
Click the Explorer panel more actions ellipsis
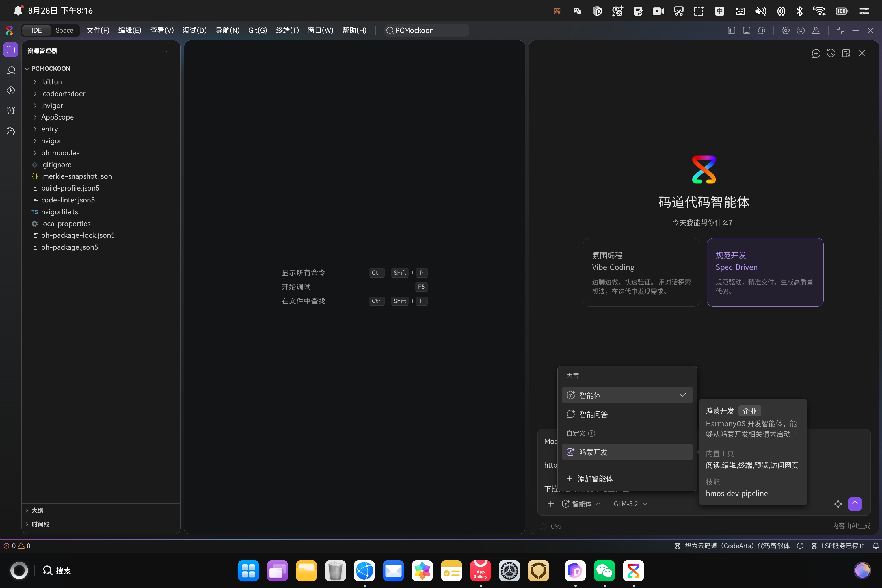coord(168,51)
